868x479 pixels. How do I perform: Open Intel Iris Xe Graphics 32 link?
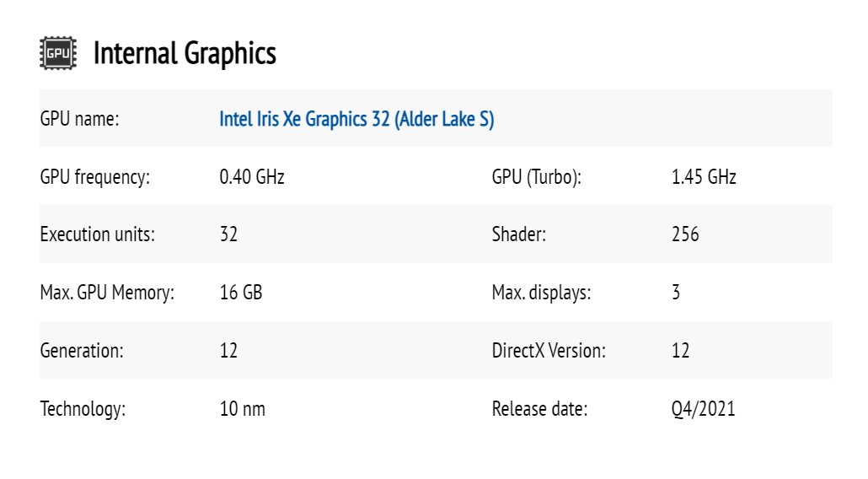coord(356,119)
